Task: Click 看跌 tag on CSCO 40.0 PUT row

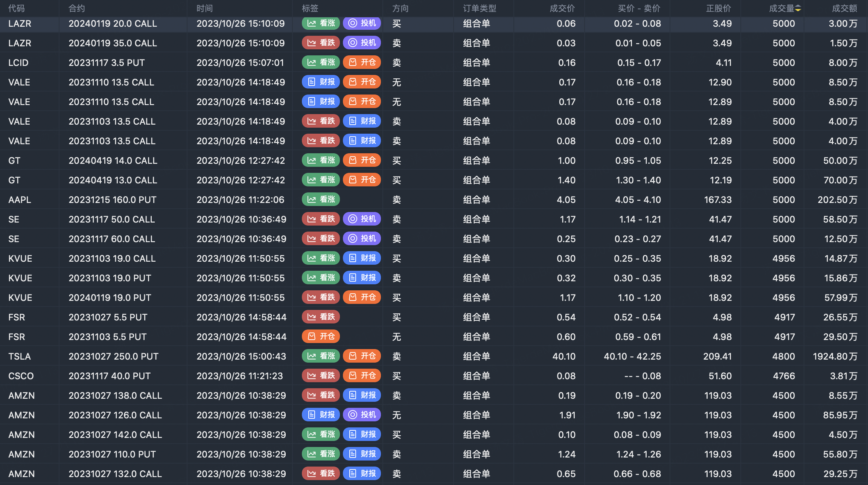Action: (321, 376)
